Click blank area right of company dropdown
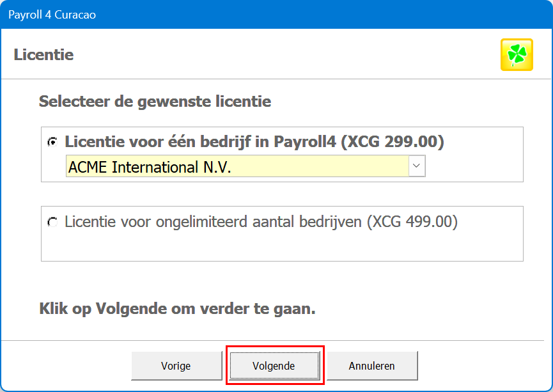This screenshot has width=553, height=392. [x=473, y=167]
